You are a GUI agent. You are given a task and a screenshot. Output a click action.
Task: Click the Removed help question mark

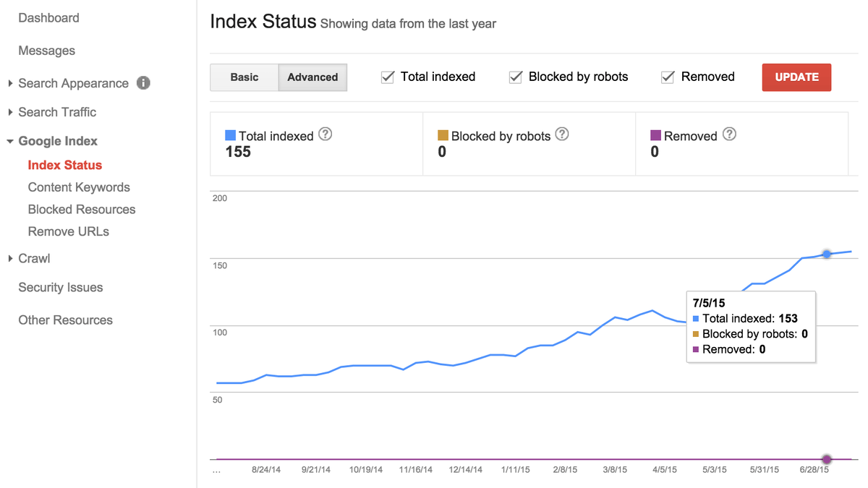click(x=729, y=134)
